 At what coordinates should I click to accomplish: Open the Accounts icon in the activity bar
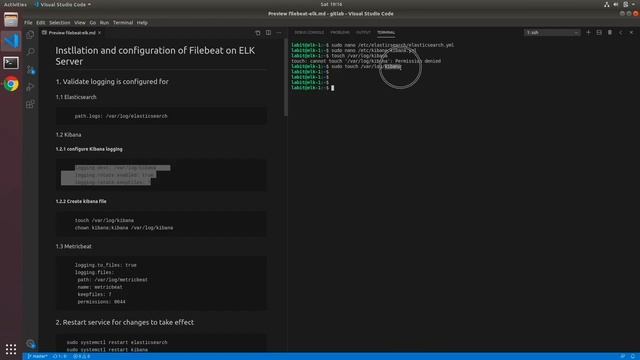pos(30,343)
